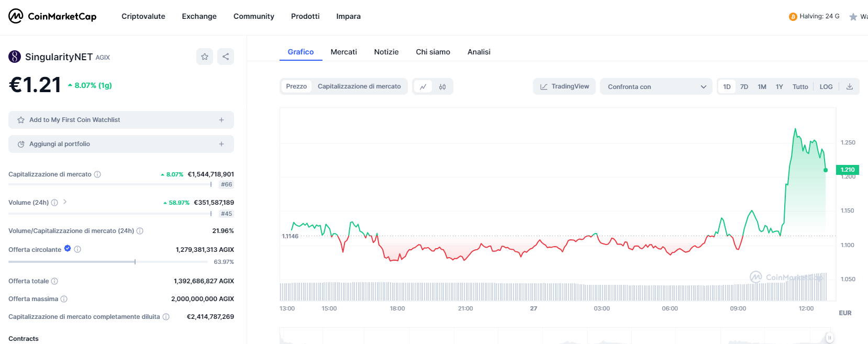Open the Mercati tab
This screenshot has height=344, width=868.
click(x=343, y=52)
